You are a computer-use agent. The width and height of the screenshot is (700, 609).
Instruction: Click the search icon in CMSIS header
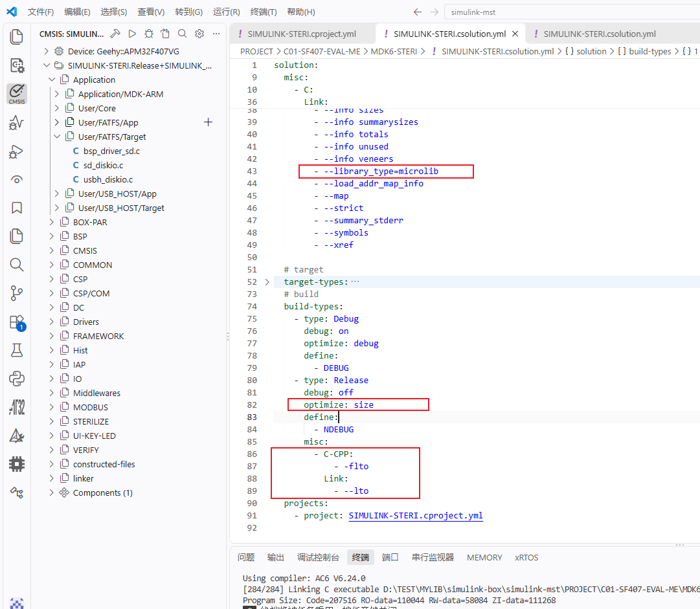(x=182, y=34)
